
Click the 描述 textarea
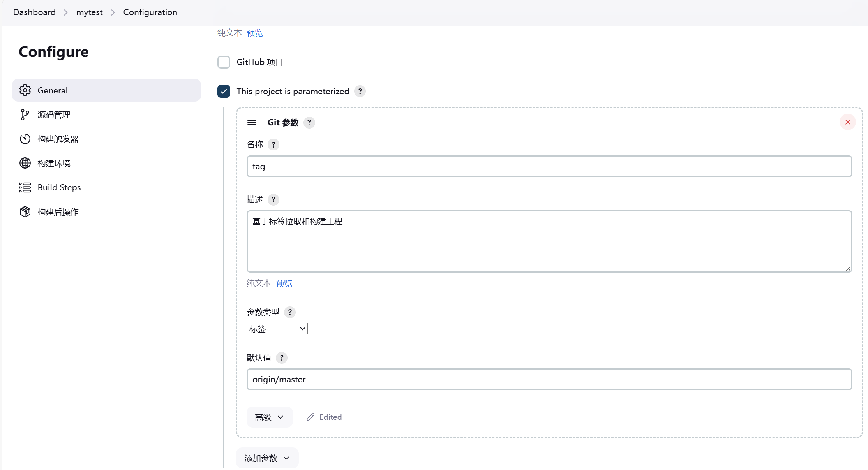549,241
